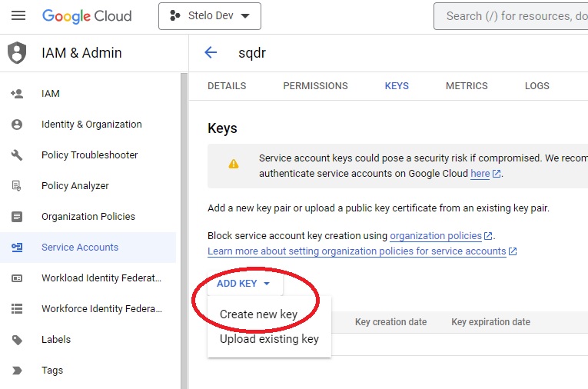Open the hamburger navigation menu
The width and height of the screenshot is (588, 389).
click(x=18, y=16)
